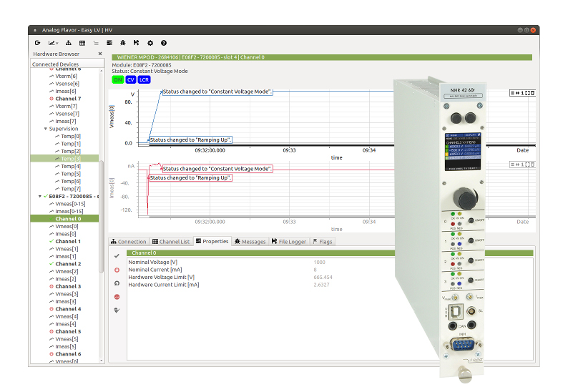Image resolution: width=568 pixels, height=392 pixels.
Task: Open the Messages tab
Action: (250, 242)
